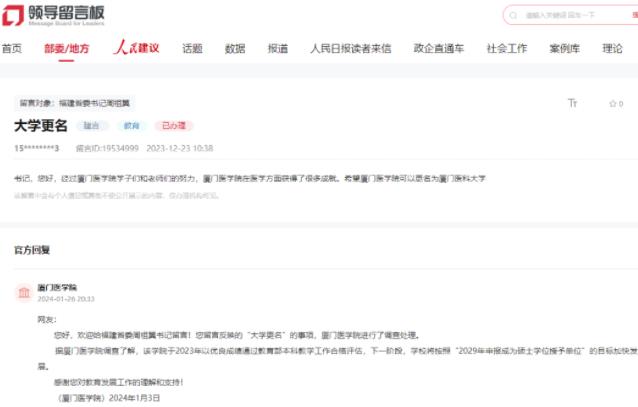Viewport: 638px width, 407px height.
Task: Click the signature line 2024年1月3日
Action: point(108,398)
